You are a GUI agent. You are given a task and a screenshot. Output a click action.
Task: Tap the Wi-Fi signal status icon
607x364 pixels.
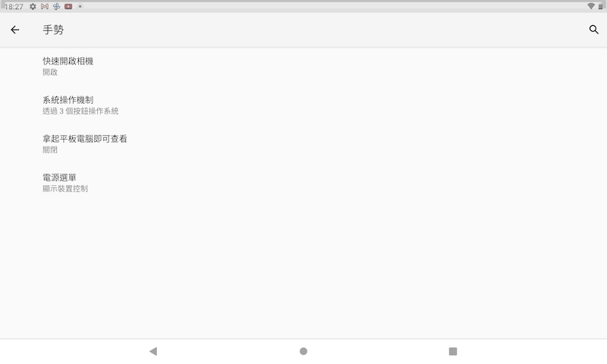tap(591, 6)
